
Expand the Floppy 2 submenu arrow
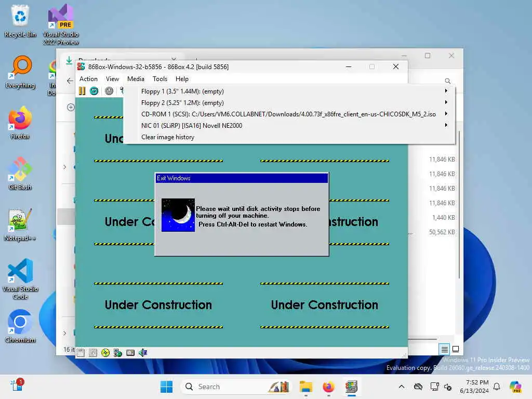tap(446, 102)
